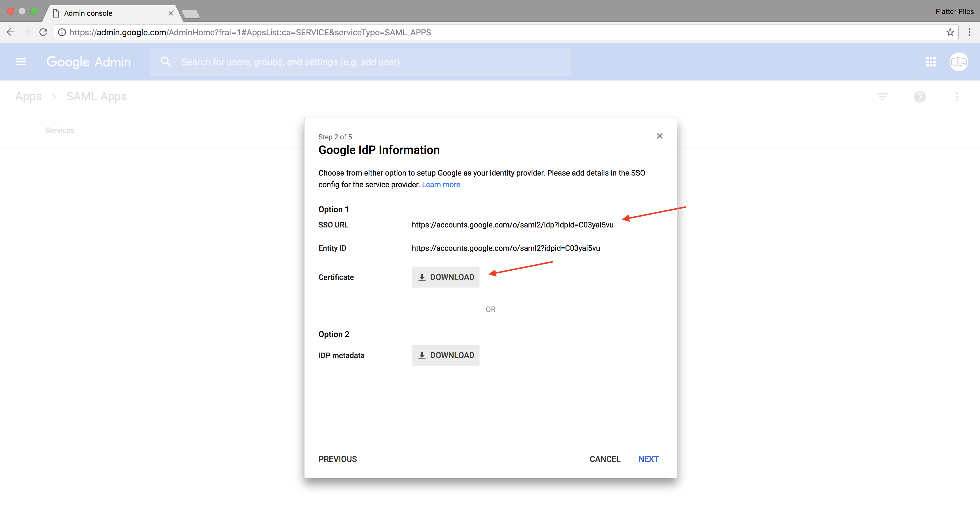This screenshot has height=508, width=980.
Task: Click the Certificate label
Action: pos(336,277)
